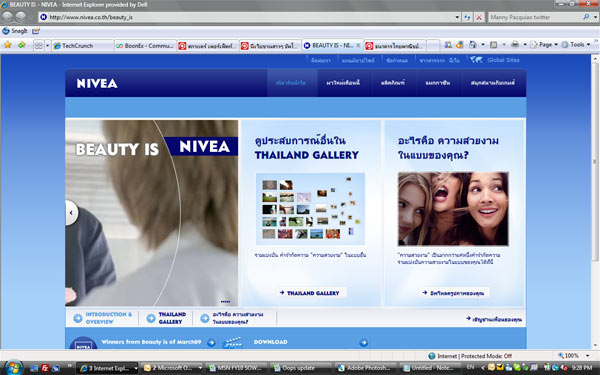Click the 9:28 PM system clock

pyautogui.click(x=582, y=368)
